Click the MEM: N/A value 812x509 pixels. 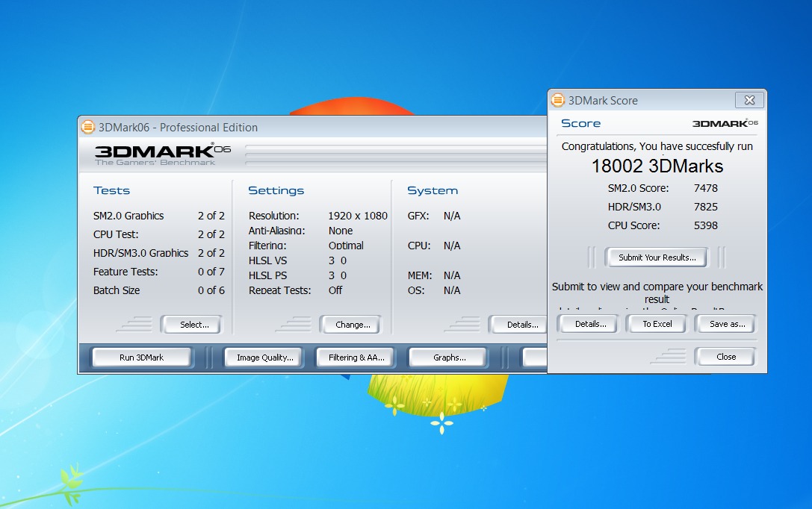coord(452,275)
